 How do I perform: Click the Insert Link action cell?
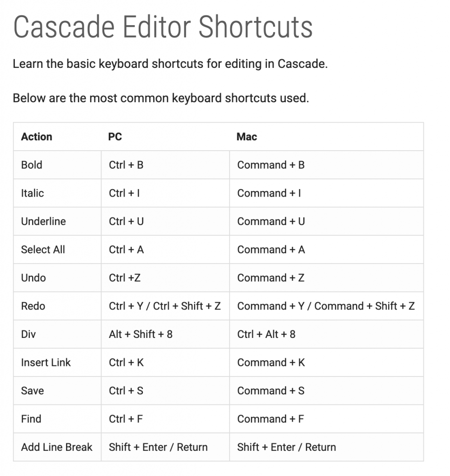coord(57,363)
